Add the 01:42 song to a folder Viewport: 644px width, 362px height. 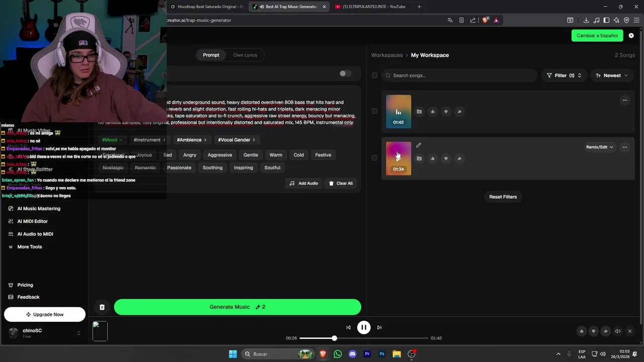[x=419, y=112]
